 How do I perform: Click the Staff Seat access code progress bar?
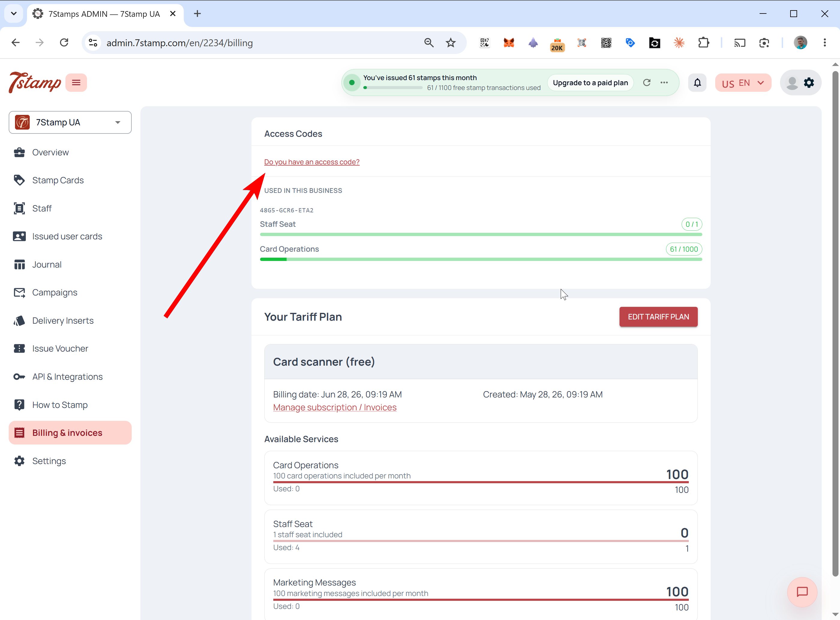coord(481,235)
